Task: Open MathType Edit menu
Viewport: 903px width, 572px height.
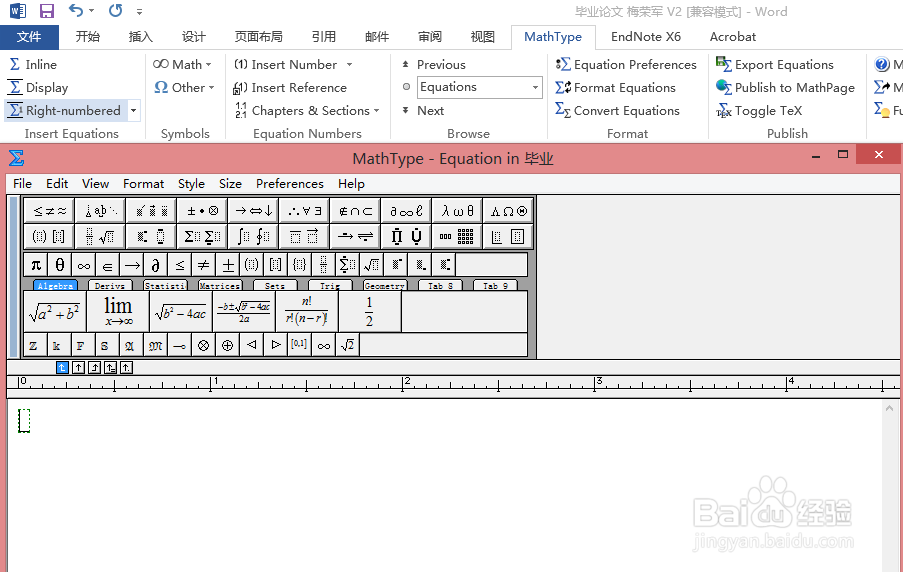Action: [x=57, y=184]
